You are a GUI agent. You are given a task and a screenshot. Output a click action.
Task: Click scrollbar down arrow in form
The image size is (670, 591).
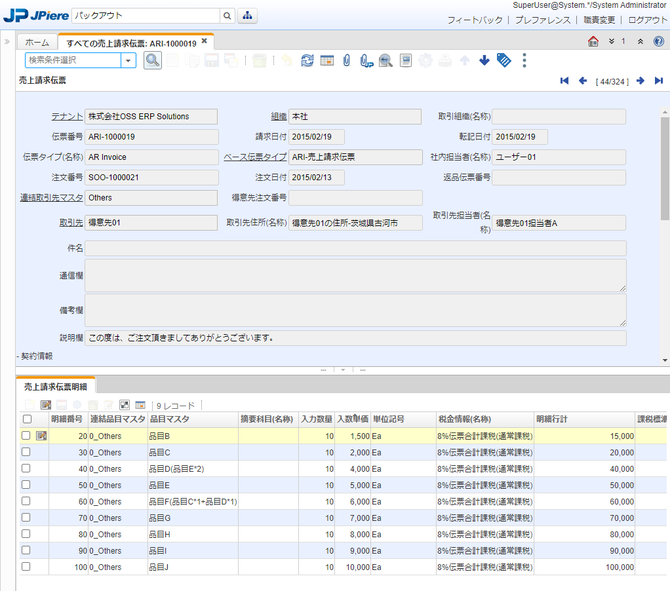(665, 360)
